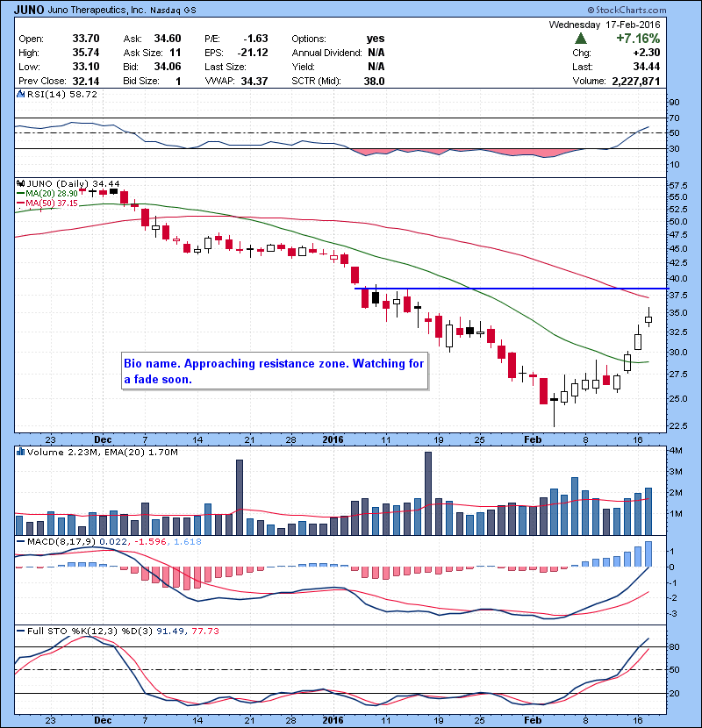Viewport: 702px width, 728px height.
Task: Click the JUNO candlestick legend icon
Action: click(x=20, y=184)
